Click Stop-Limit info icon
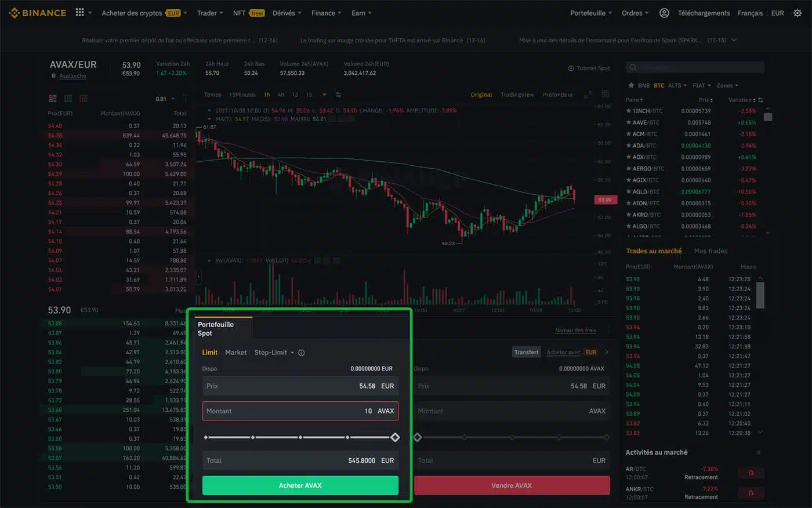812x508 pixels. tap(301, 353)
